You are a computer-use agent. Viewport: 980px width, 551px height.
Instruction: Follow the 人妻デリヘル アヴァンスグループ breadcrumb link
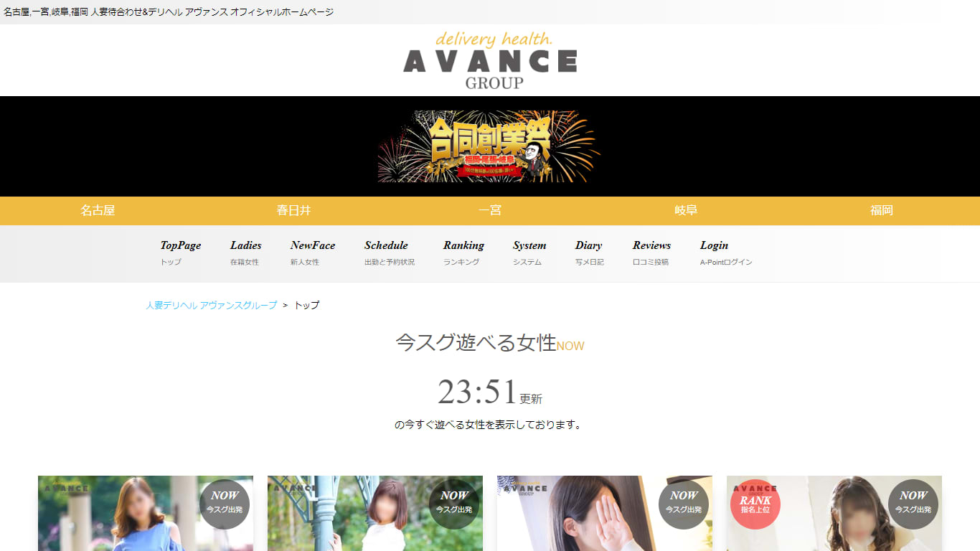pos(212,305)
